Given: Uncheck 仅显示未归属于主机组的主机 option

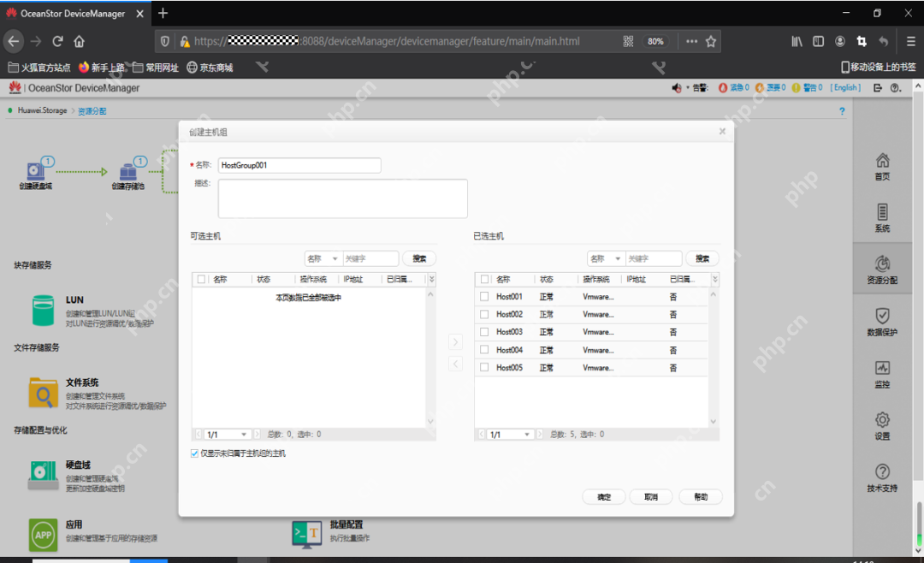Looking at the screenshot, I should pyautogui.click(x=194, y=453).
